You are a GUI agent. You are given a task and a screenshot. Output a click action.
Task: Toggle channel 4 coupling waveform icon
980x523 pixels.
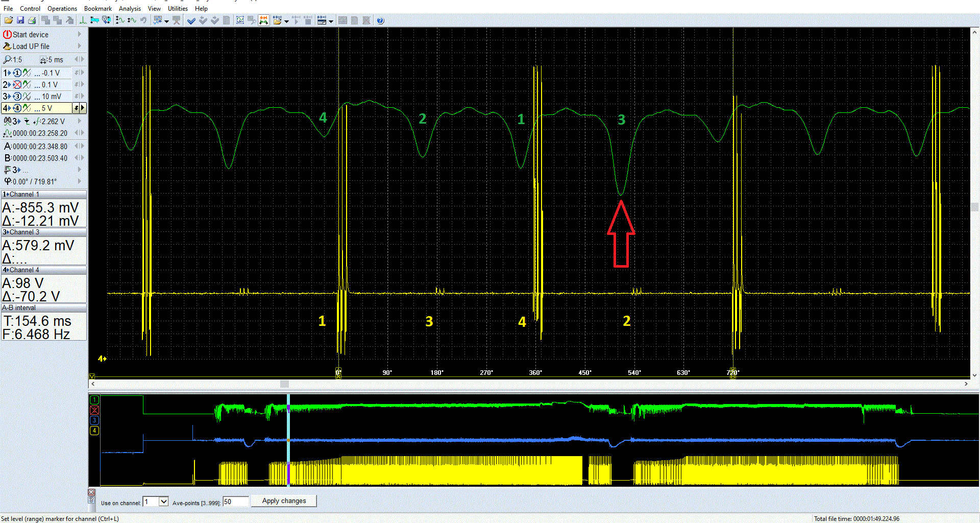[27, 108]
